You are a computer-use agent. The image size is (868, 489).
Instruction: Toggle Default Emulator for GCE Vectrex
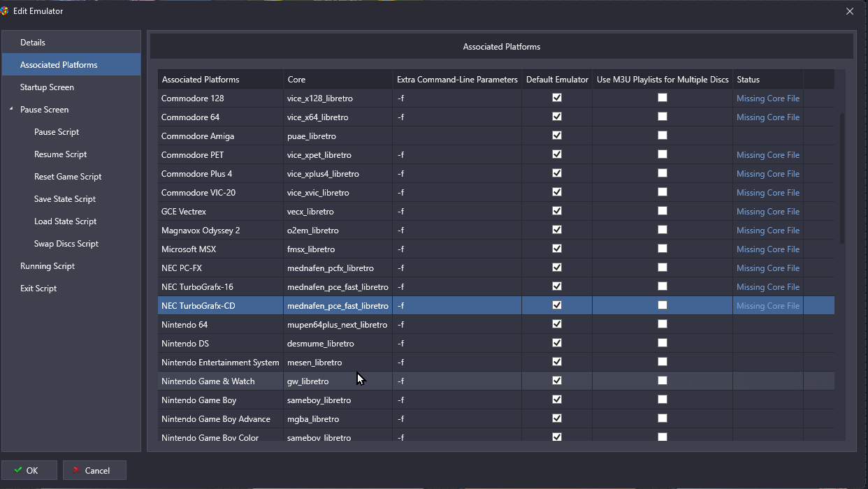[557, 211]
